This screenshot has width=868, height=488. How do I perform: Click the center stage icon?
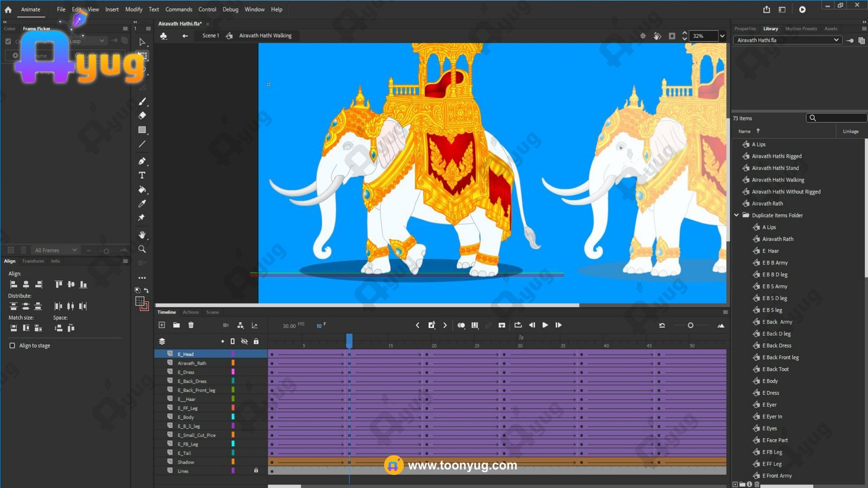coord(643,36)
